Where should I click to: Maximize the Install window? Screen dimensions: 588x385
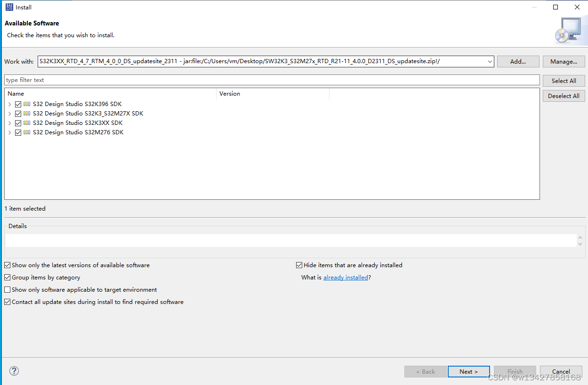(x=556, y=7)
